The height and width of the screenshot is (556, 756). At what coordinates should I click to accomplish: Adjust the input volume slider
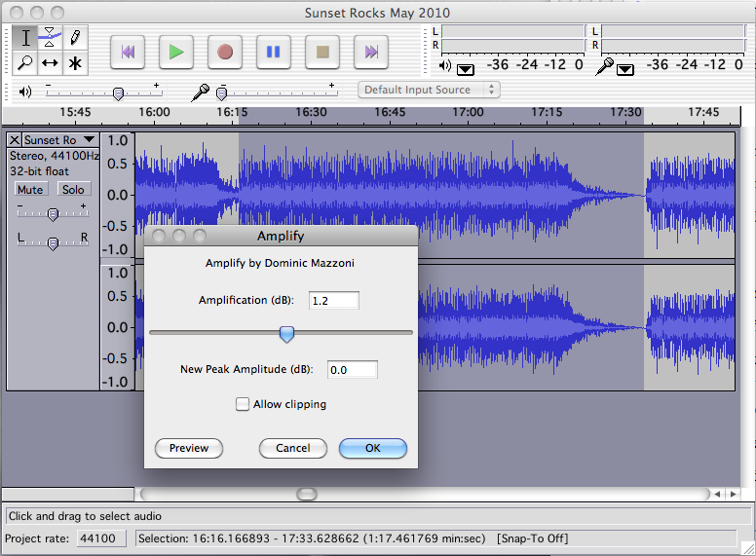point(222,93)
